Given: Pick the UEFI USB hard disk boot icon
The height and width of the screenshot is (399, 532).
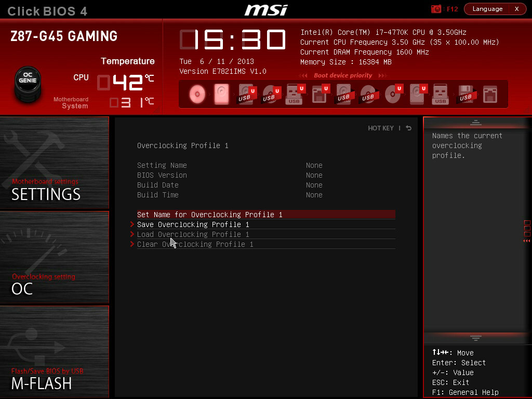Looking at the screenshot, I should [x=246, y=94].
